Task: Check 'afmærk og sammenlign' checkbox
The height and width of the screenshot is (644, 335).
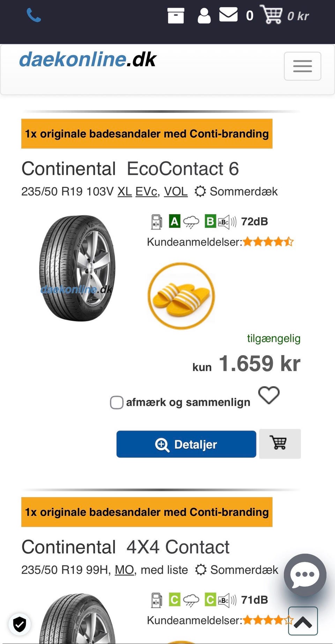Action: pyautogui.click(x=117, y=402)
